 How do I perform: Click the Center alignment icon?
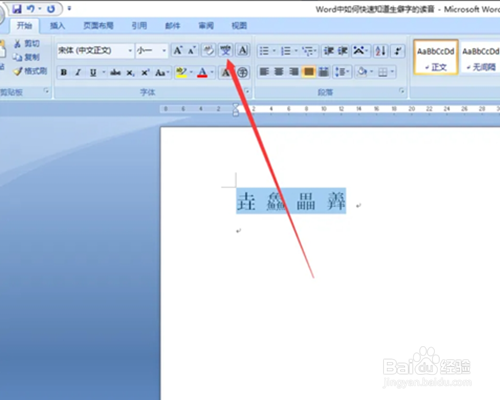coord(279,72)
